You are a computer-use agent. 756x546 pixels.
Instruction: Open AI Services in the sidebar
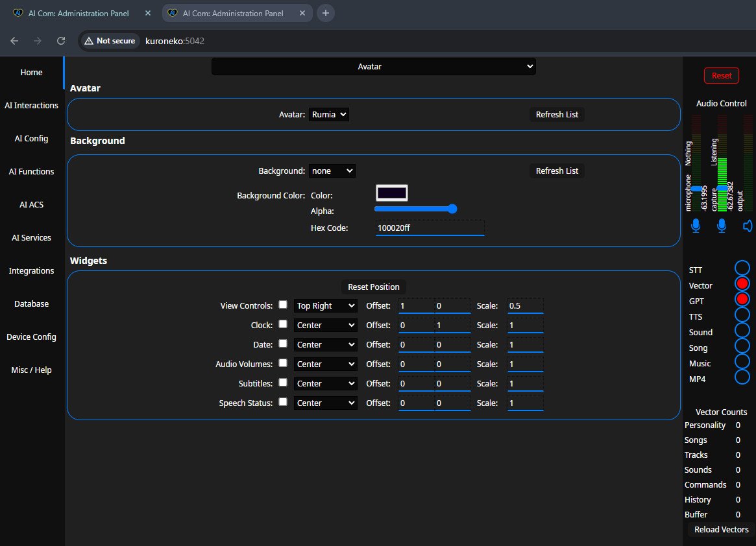tap(31, 237)
